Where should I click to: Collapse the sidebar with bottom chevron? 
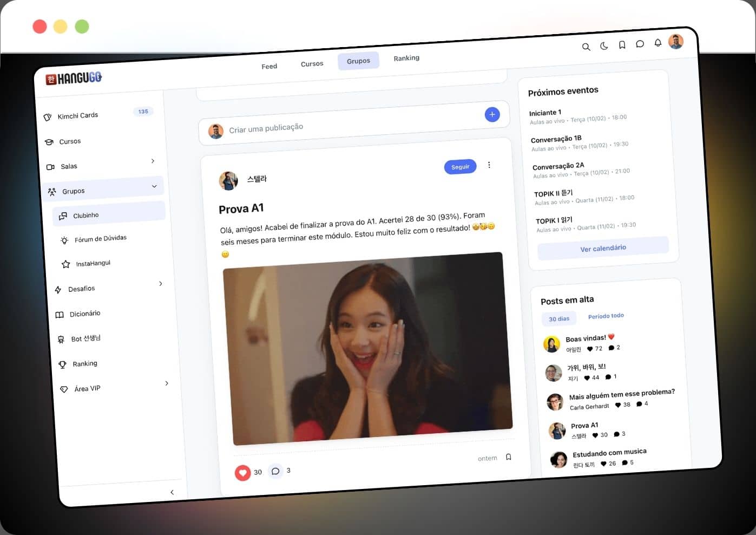pyautogui.click(x=172, y=492)
